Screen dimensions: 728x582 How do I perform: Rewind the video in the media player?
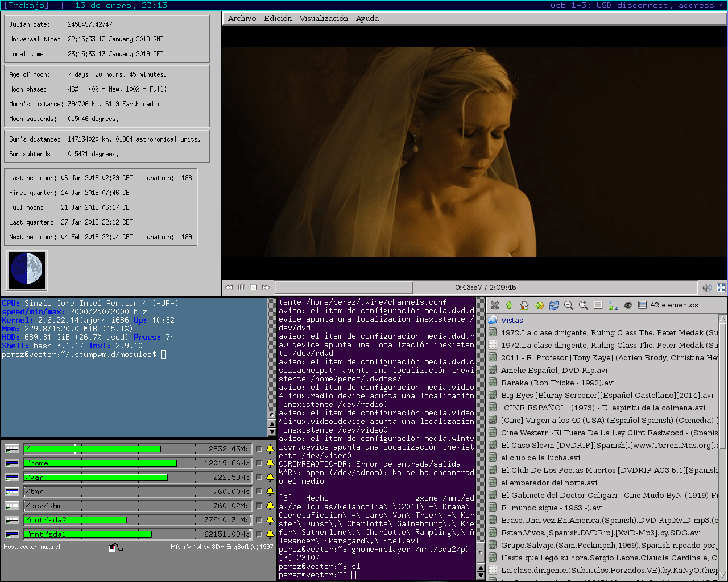[229, 288]
